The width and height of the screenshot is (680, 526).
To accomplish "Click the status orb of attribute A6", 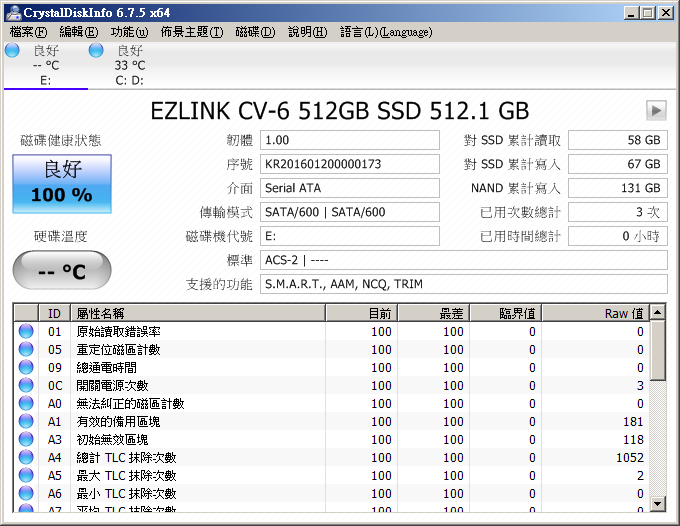I will 26,493.
